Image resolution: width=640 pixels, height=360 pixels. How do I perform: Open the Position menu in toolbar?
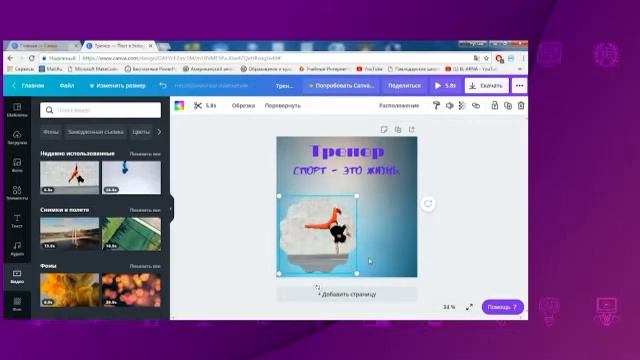point(399,106)
